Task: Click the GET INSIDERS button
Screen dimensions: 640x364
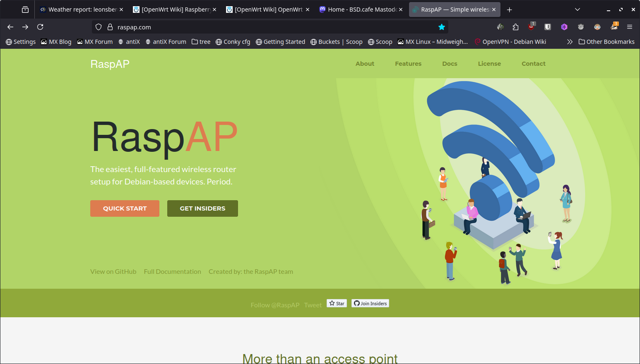Action: tap(202, 208)
